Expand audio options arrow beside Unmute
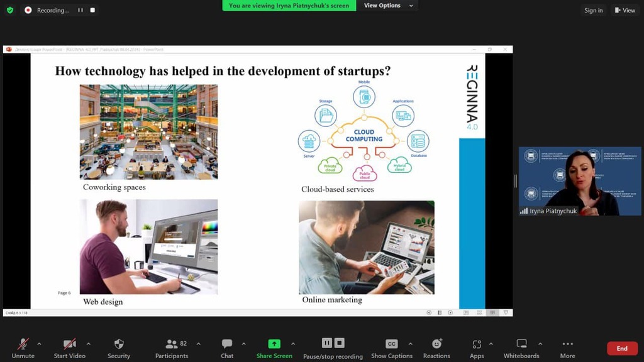Image resolution: width=644 pixels, height=362 pixels. [39, 344]
